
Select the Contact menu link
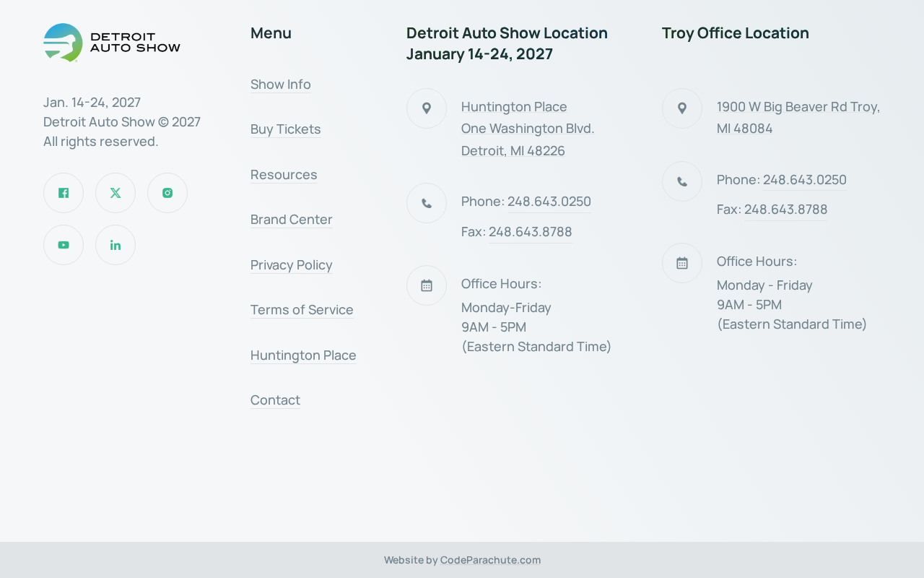[x=275, y=400]
